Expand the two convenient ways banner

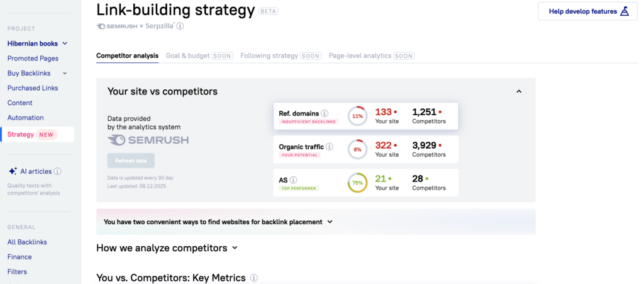pyautogui.click(x=330, y=222)
